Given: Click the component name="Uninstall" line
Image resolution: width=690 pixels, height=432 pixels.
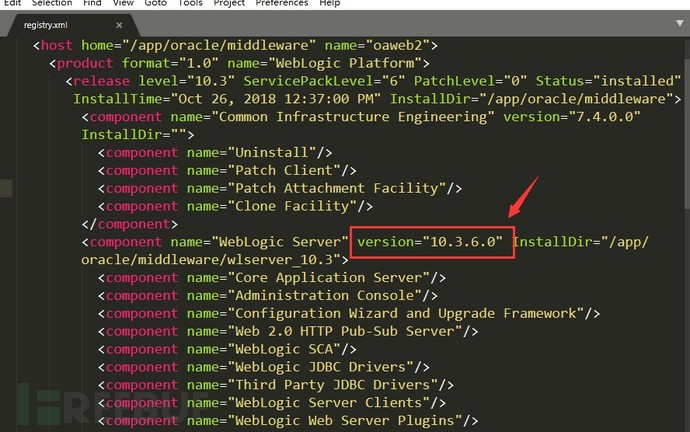Looking at the screenshot, I should (x=215, y=153).
